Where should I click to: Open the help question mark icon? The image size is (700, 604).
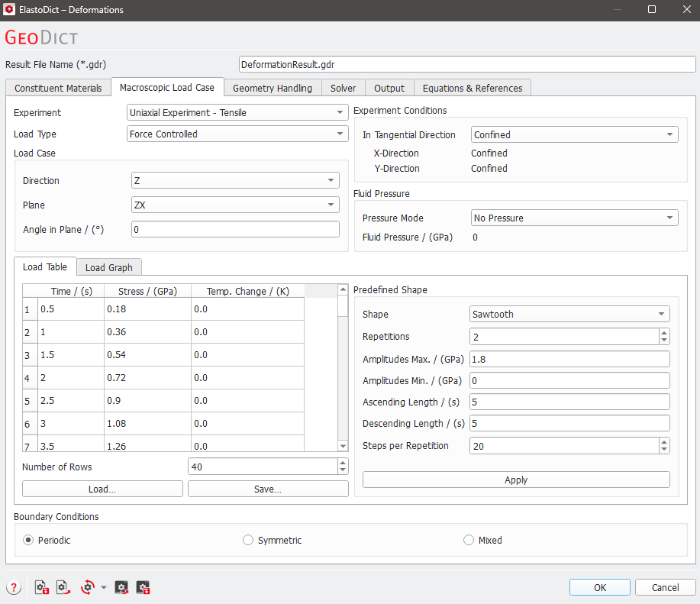click(14, 587)
